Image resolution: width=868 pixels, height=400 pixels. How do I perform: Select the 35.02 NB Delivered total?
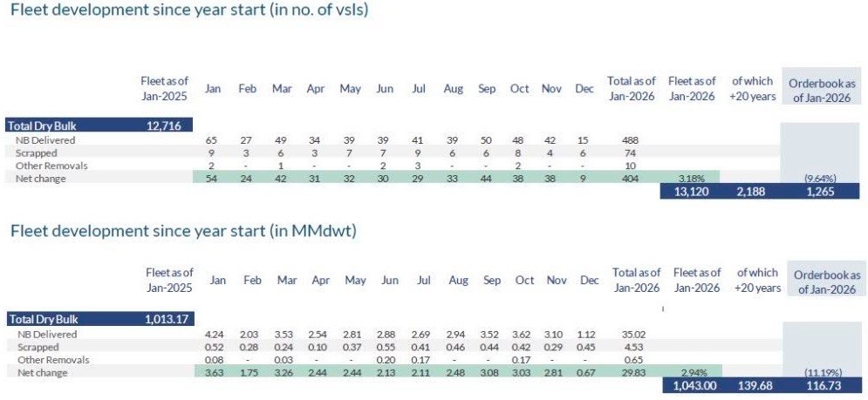click(x=634, y=334)
